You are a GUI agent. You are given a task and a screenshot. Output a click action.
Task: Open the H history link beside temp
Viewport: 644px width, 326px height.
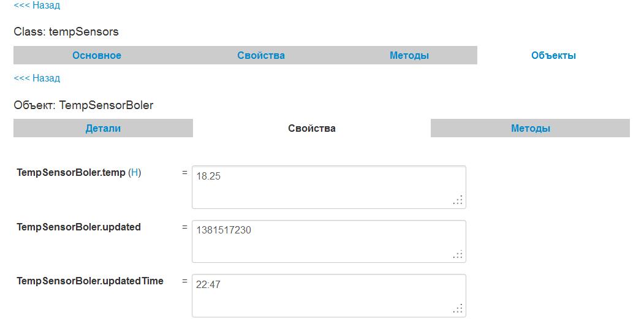tap(135, 173)
